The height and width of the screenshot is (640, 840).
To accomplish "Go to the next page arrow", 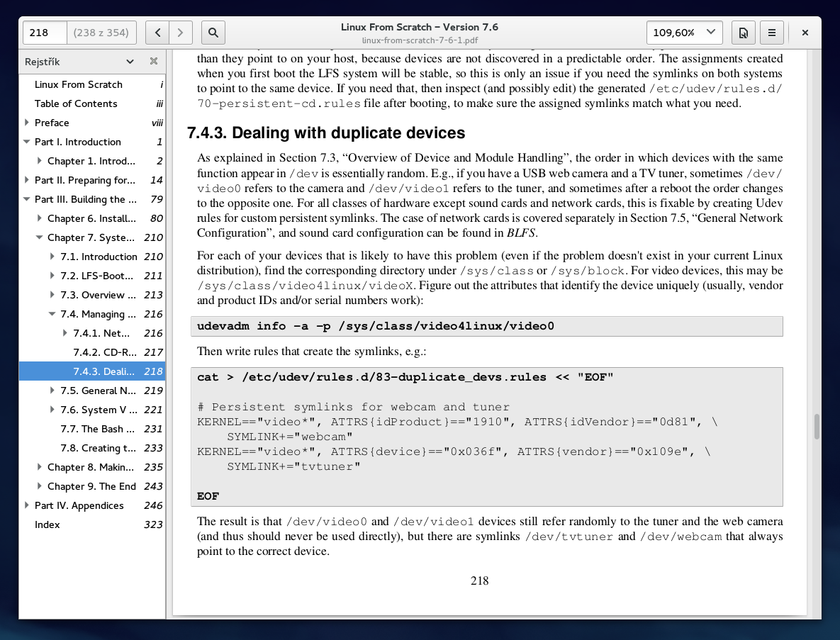I will pyautogui.click(x=181, y=33).
